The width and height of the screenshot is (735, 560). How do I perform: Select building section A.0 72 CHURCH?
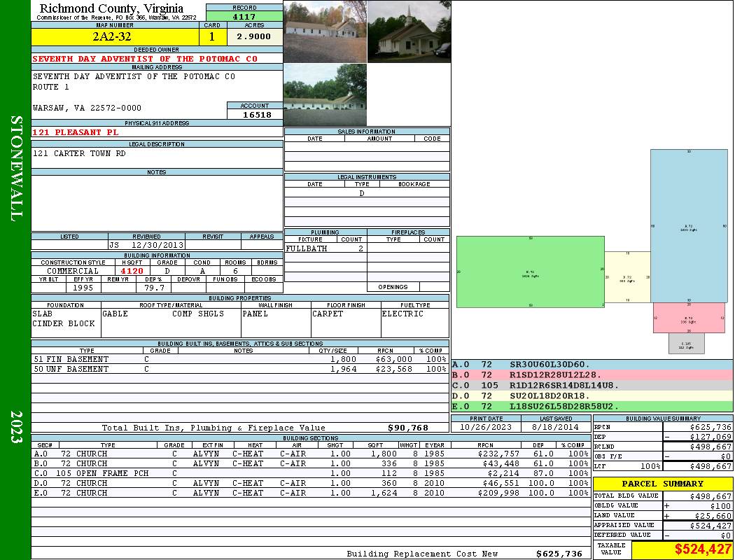(311, 454)
